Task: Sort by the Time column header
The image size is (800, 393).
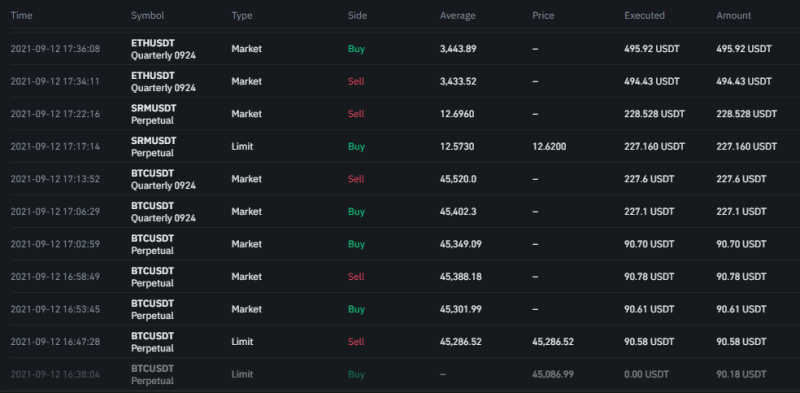Action: pyautogui.click(x=21, y=15)
